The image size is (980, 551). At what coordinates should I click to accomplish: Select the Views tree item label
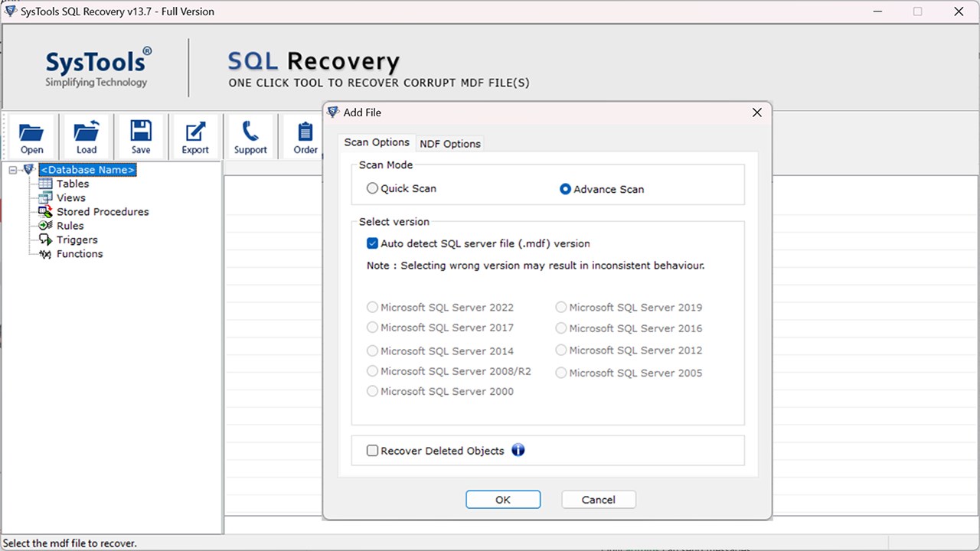(71, 197)
